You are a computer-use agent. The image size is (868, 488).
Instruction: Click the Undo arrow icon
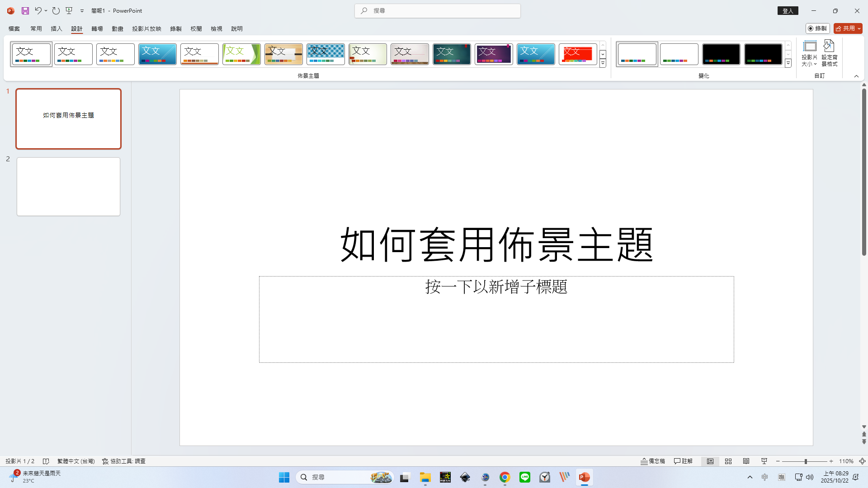tap(38, 10)
